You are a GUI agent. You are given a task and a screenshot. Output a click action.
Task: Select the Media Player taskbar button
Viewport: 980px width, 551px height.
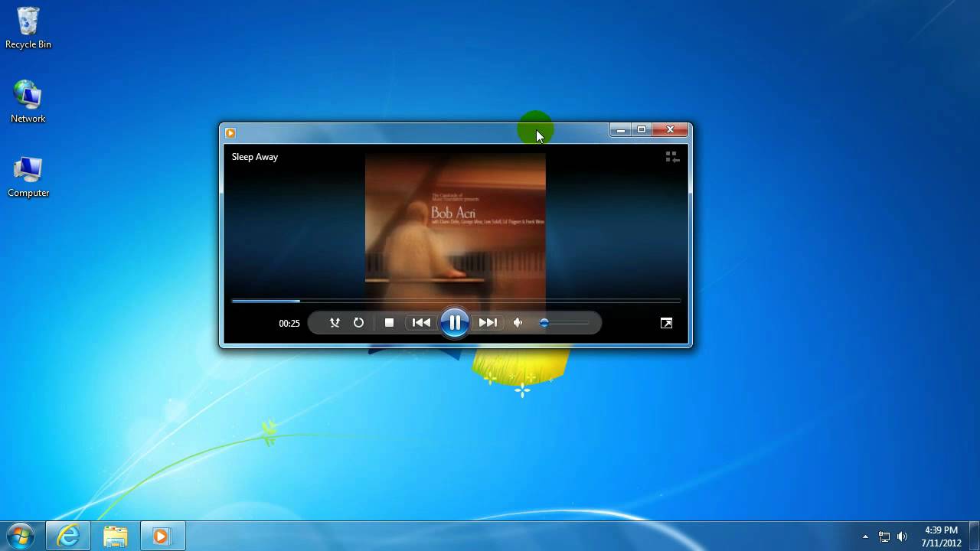pyautogui.click(x=162, y=536)
